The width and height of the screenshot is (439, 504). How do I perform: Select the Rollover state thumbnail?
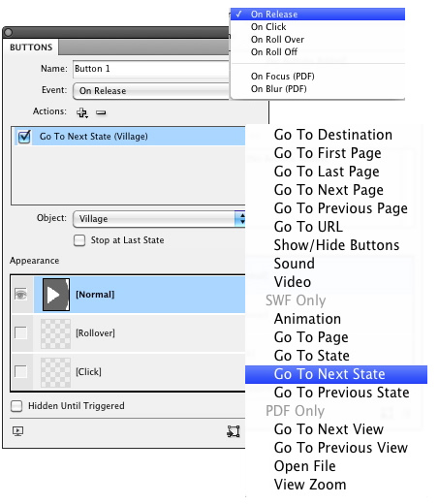[x=55, y=333]
